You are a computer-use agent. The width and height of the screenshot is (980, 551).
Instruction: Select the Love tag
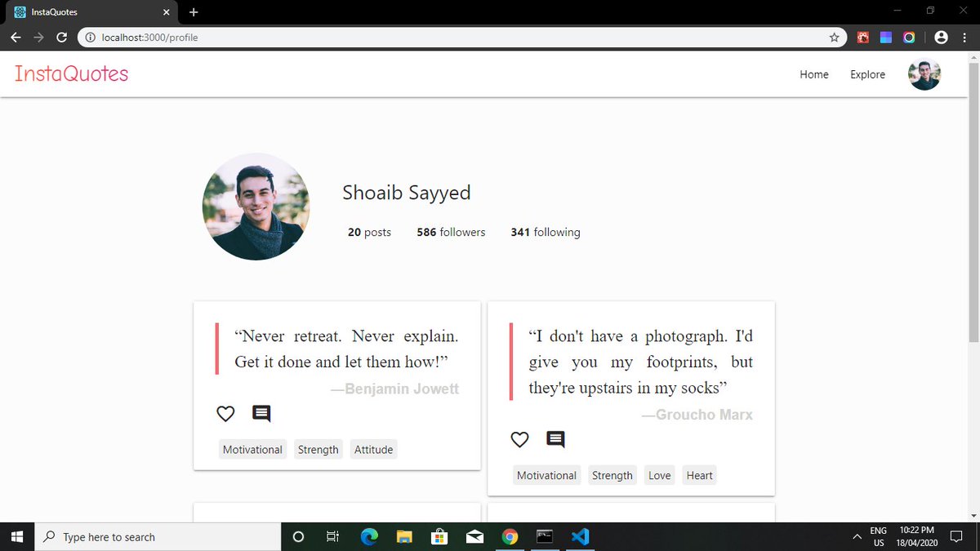pos(659,476)
